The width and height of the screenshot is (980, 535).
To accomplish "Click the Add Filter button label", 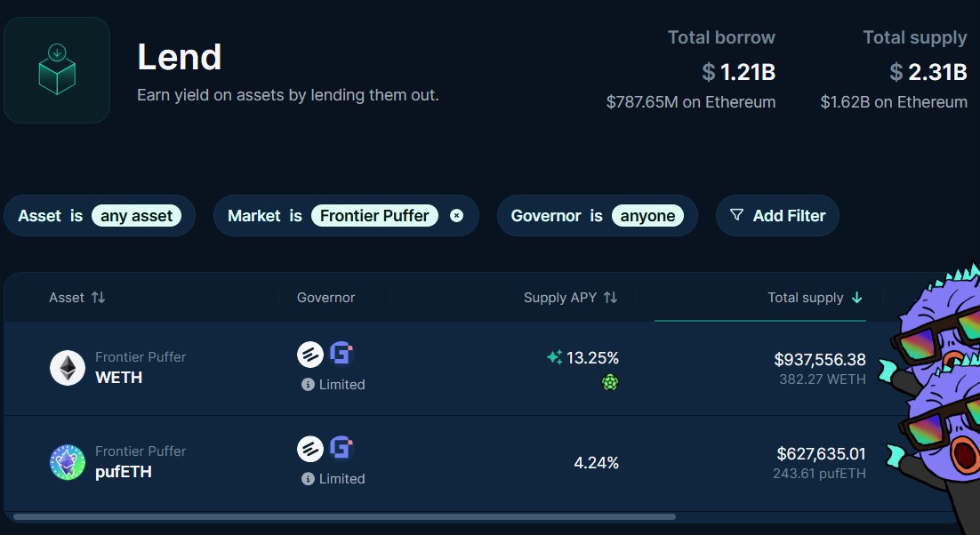I will [x=789, y=215].
